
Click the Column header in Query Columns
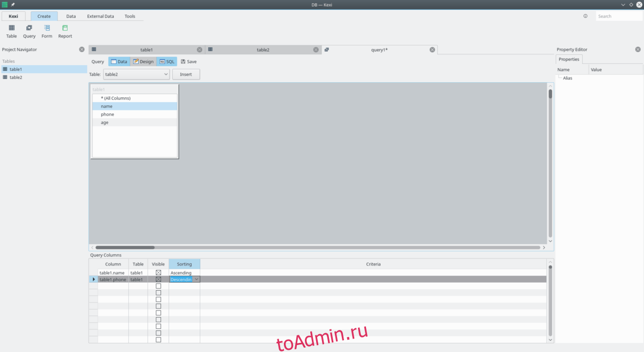pyautogui.click(x=113, y=264)
